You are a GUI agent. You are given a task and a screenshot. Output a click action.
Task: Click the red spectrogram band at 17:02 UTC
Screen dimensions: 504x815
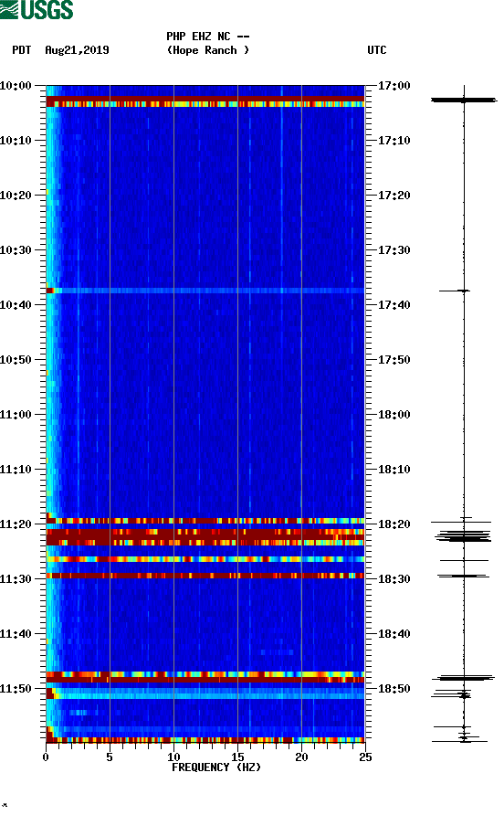(x=205, y=99)
